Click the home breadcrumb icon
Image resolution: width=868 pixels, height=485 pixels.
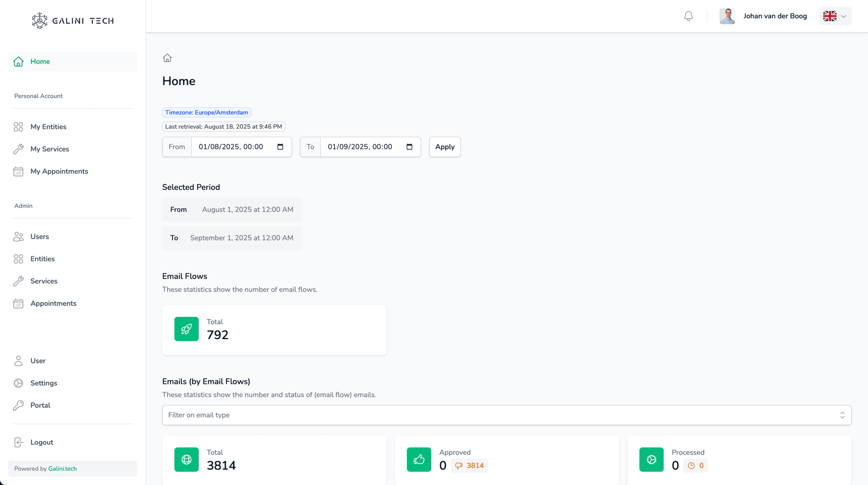pyautogui.click(x=167, y=58)
